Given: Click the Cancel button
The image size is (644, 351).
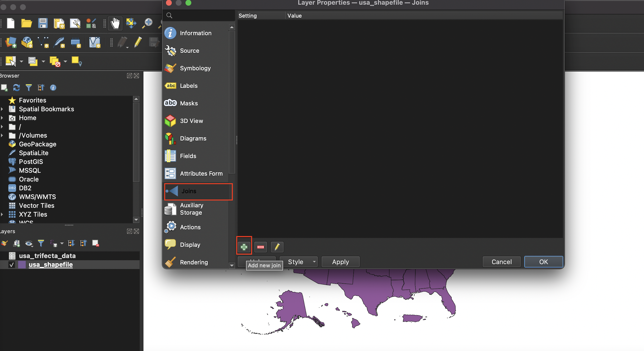Looking at the screenshot, I should coord(501,262).
